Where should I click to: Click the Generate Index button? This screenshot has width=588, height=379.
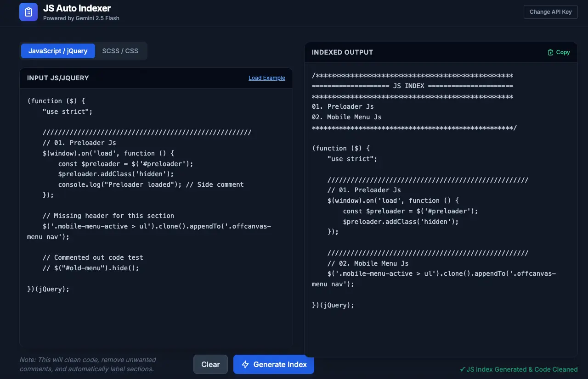[x=274, y=364]
